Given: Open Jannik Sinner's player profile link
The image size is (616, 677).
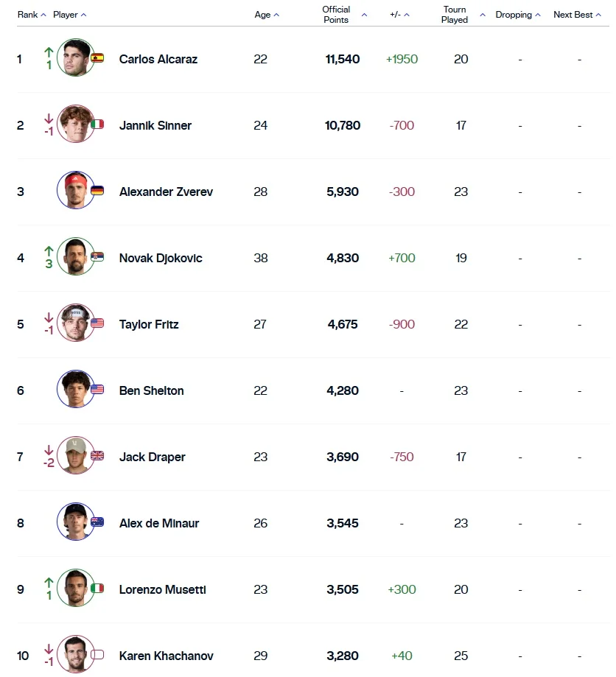Looking at the screenshot, I should 155,125.
